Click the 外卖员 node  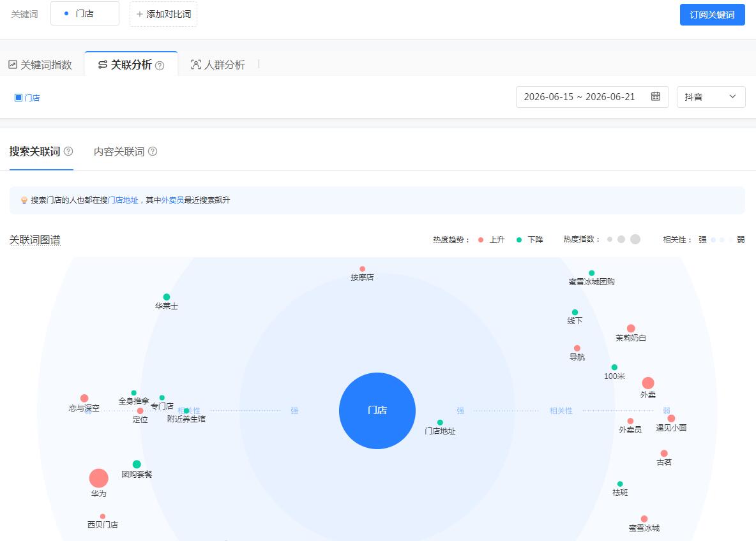coord(630,421)
